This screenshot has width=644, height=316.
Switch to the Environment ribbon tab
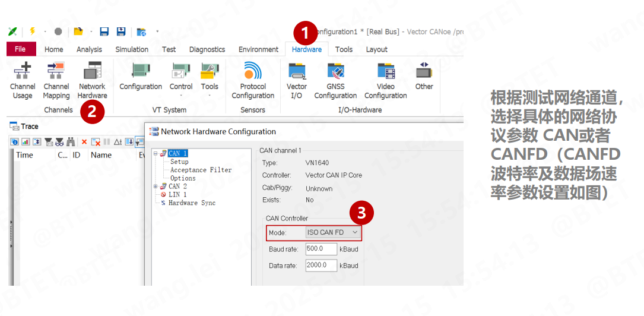tap(258, 49)
